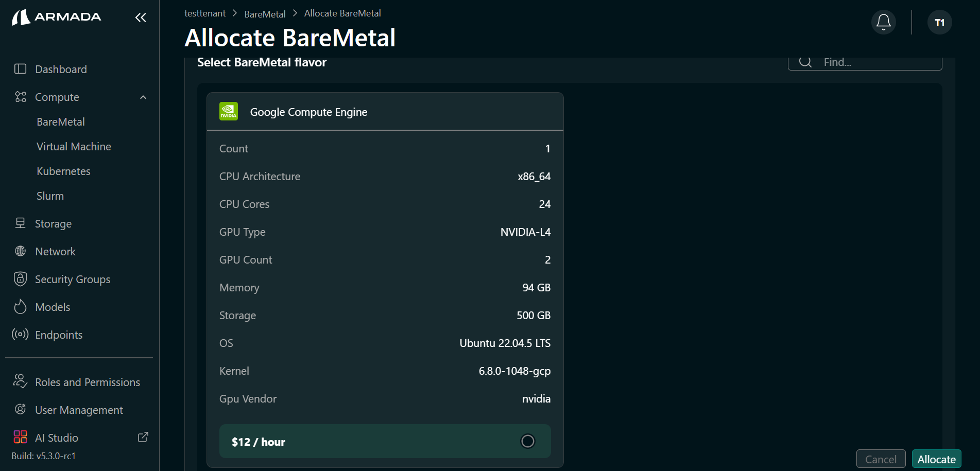
Task: Click the Network globe icon
Action: (20, 251)
